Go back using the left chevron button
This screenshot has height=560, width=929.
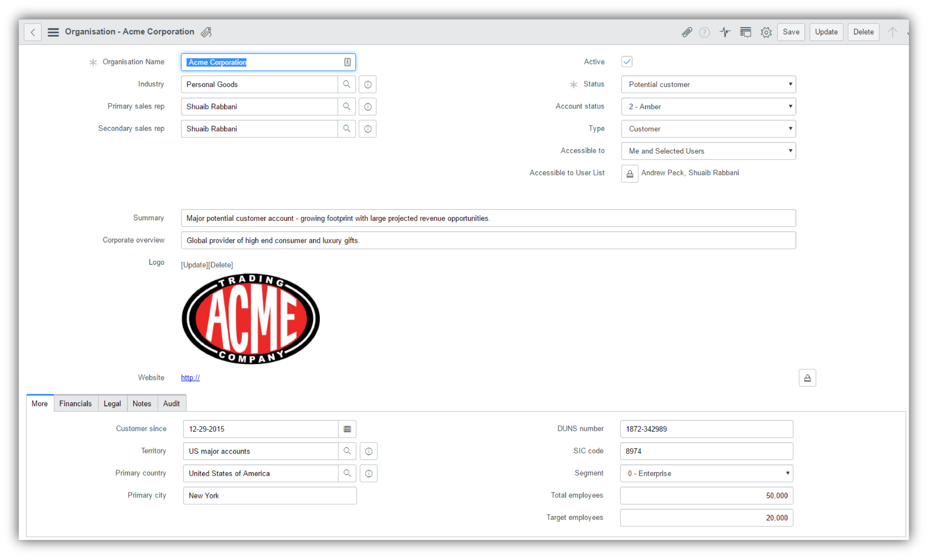33,32
